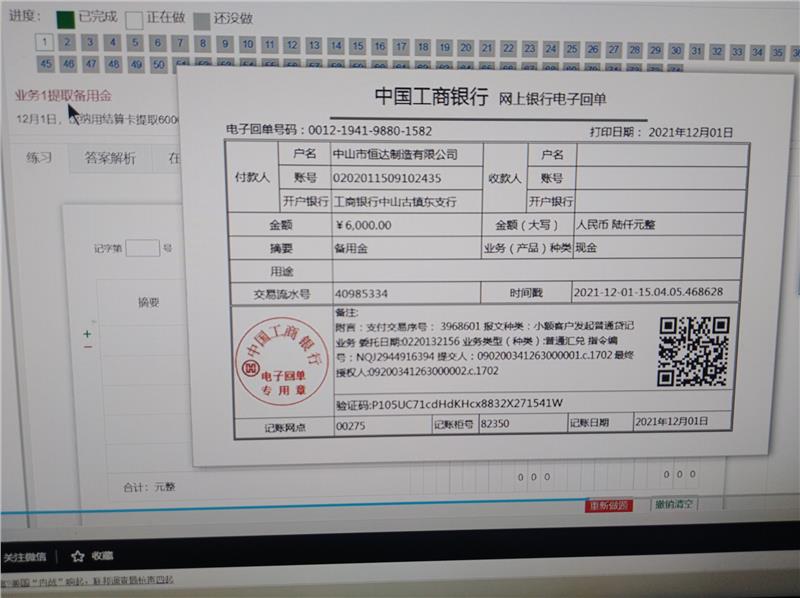Switch to the 练习 tab
The height and width of the screenshot is (598, 800).
(39, 158)
